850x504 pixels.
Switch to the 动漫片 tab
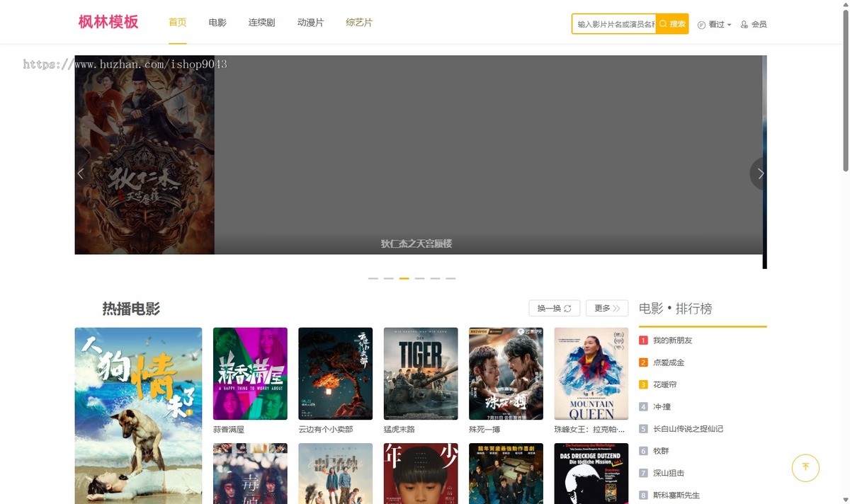pos(310,23)
